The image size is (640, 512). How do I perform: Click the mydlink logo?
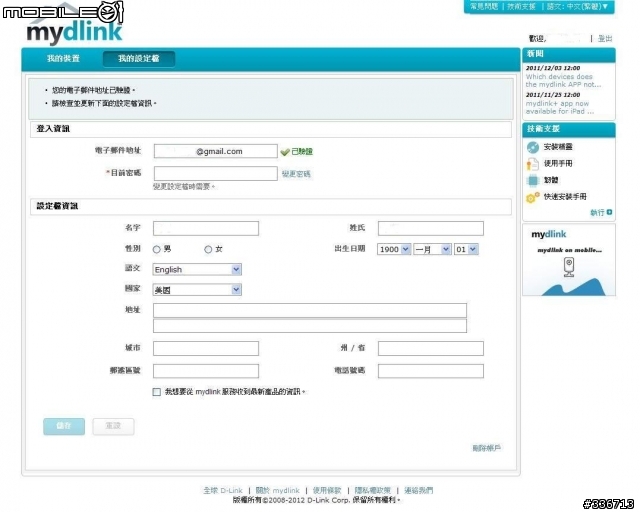[x=75, y=32]
